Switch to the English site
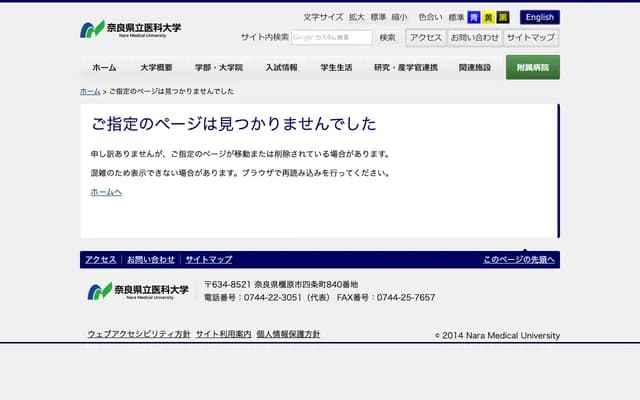640x400 pixels. tap(539, 17)
